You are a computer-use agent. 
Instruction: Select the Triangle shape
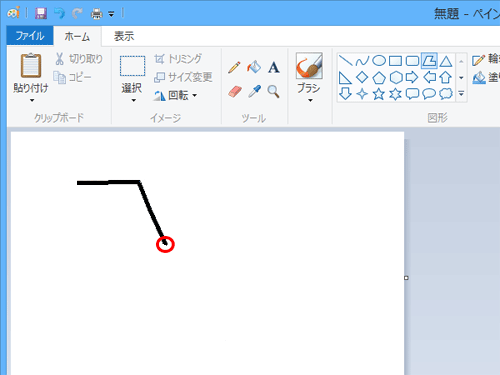coord(446,61)
